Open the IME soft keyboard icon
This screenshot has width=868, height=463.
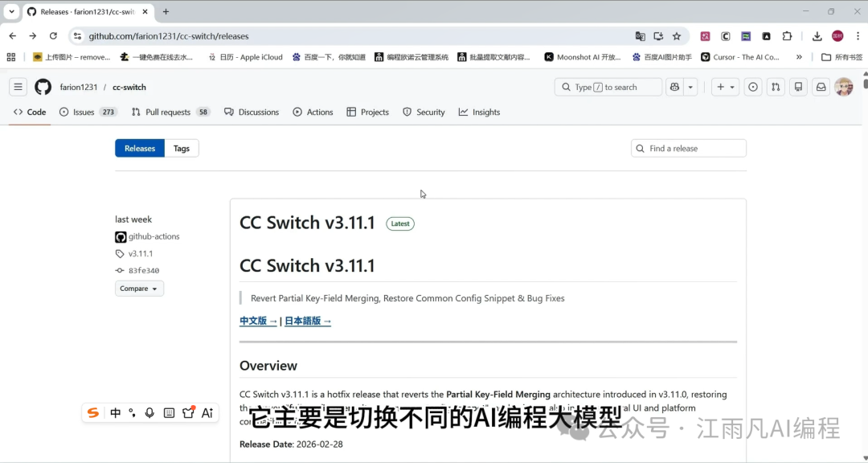[x=170, y=412]
